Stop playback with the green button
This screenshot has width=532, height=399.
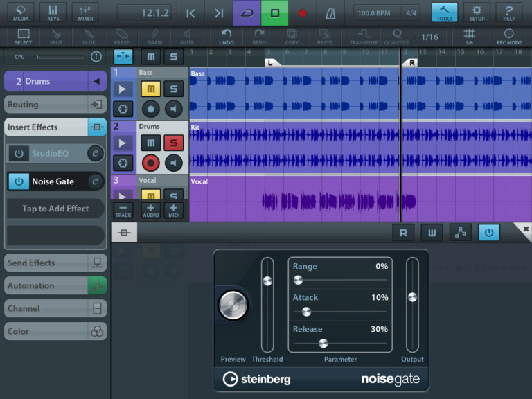click(x=275, y=13)
